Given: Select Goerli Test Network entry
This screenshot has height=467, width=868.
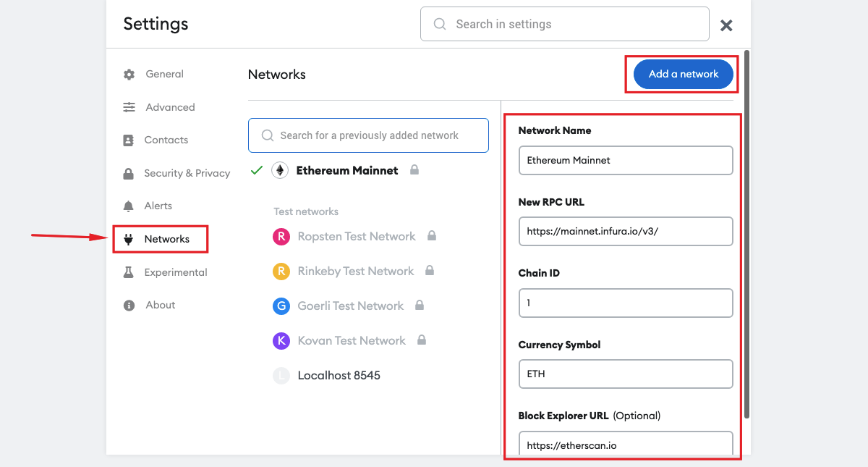Looking at the screenshot, I should 349,306.
